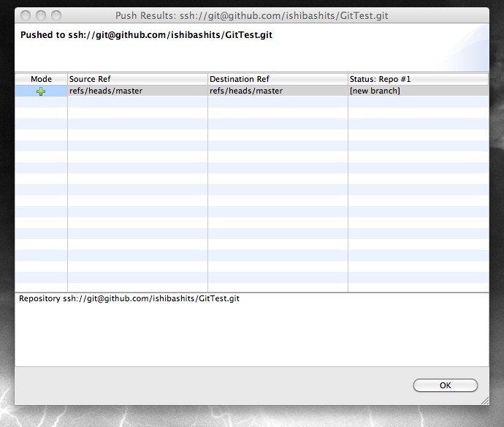Click the Destination Ref column header
This screenshot has height=427, width=504.
coord(278,79)
